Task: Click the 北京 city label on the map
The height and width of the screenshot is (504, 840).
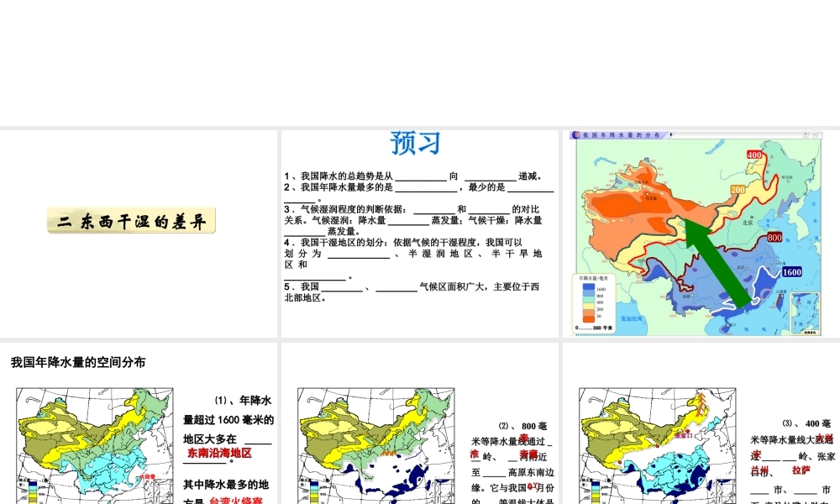Action: click(x=748, y=223)
